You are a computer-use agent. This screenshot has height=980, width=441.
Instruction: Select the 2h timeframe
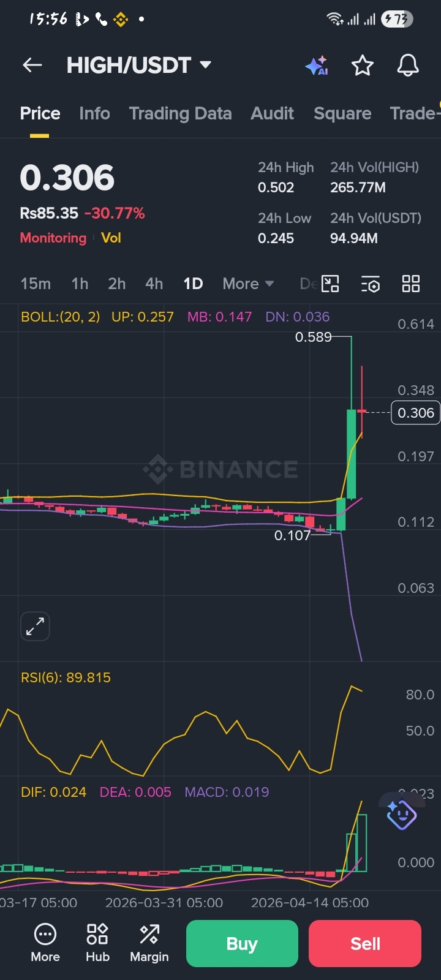(x=117, y=284)
